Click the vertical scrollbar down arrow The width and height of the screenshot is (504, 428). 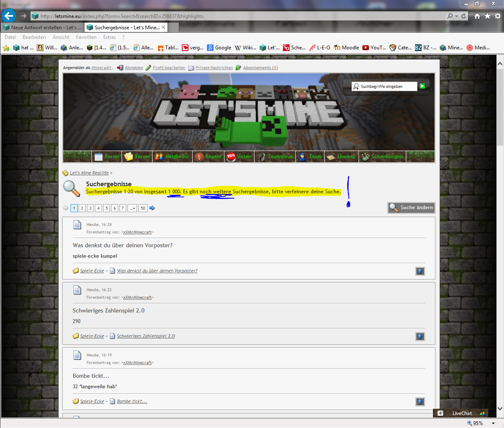tap(500, 408)
